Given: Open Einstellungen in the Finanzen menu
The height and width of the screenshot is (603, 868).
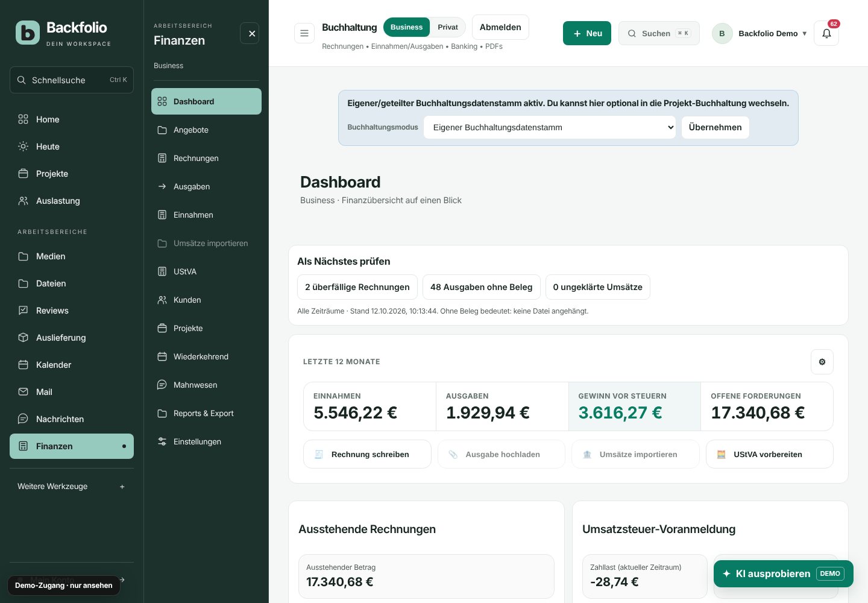Looking at the screenshot, I should pos(206,441).
